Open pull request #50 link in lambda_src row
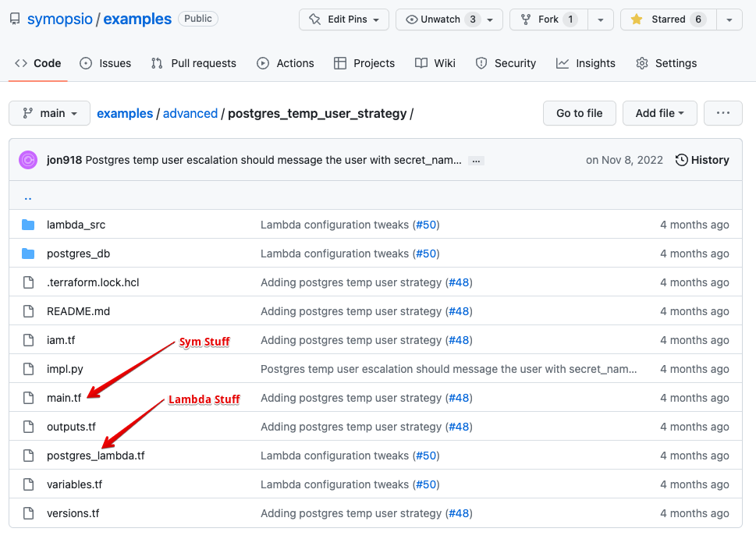The width and height of the screenshot is (756, 539). tap(426, 225)
